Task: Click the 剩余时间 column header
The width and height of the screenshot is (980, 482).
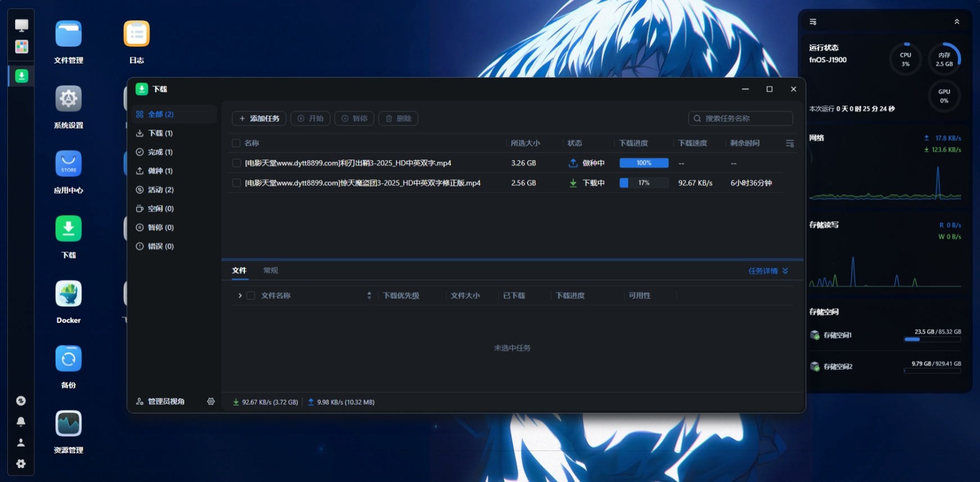Action: coord(745,143)
